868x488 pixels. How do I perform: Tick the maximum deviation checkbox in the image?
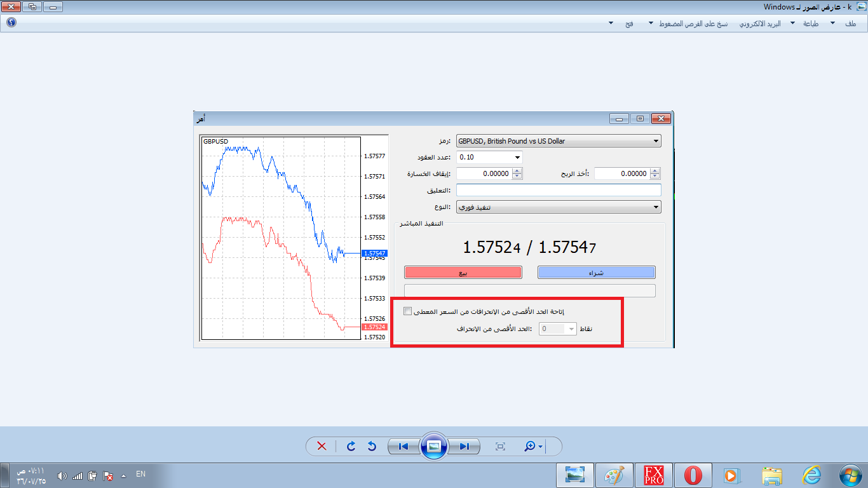click(408, 311)
